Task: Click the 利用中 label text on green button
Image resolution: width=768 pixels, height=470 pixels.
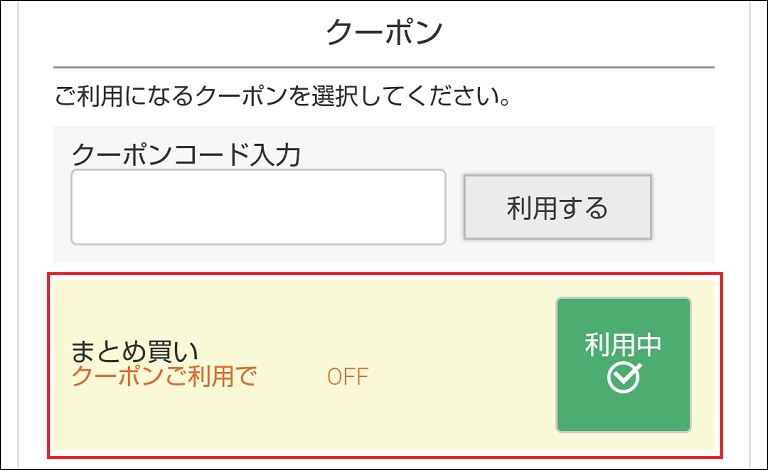Action: [624, 344]
